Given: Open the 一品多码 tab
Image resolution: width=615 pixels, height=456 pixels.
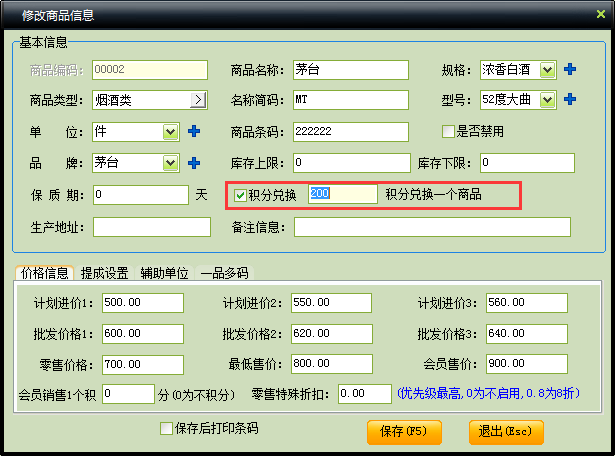Looking at the screenshot, I should pyautogui.click(x=224, y=273).
